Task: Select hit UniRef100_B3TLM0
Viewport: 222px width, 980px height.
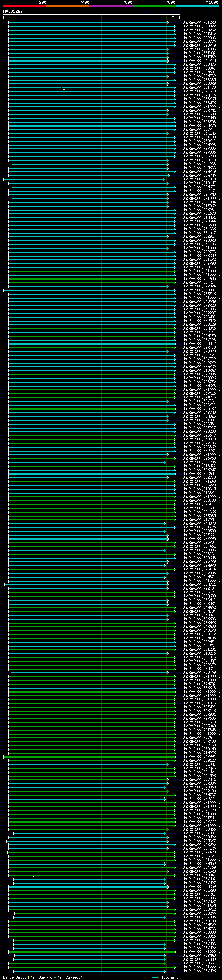Action: click(x=199, y=137)
